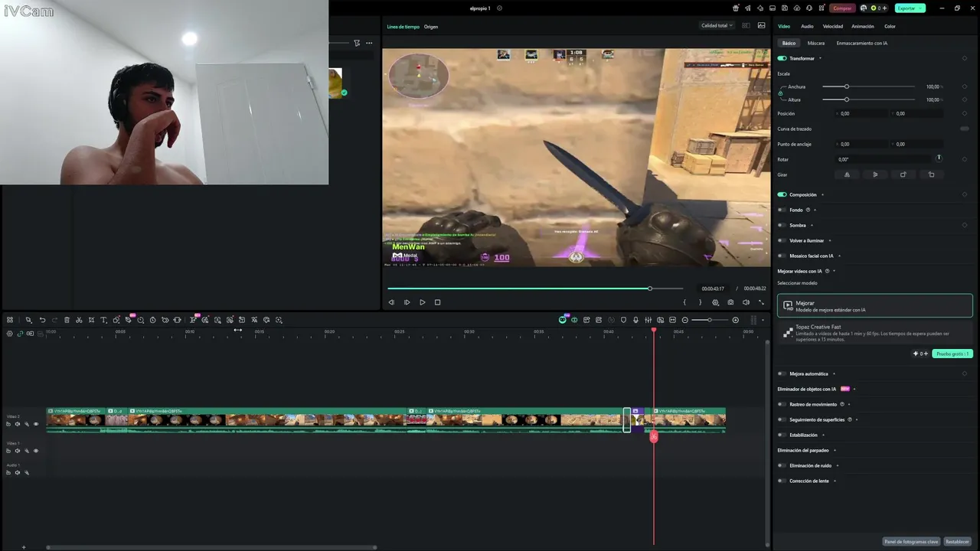The image size is (980, 551).
Task: Open support headset icon in title bar
Action: point(808,8)
